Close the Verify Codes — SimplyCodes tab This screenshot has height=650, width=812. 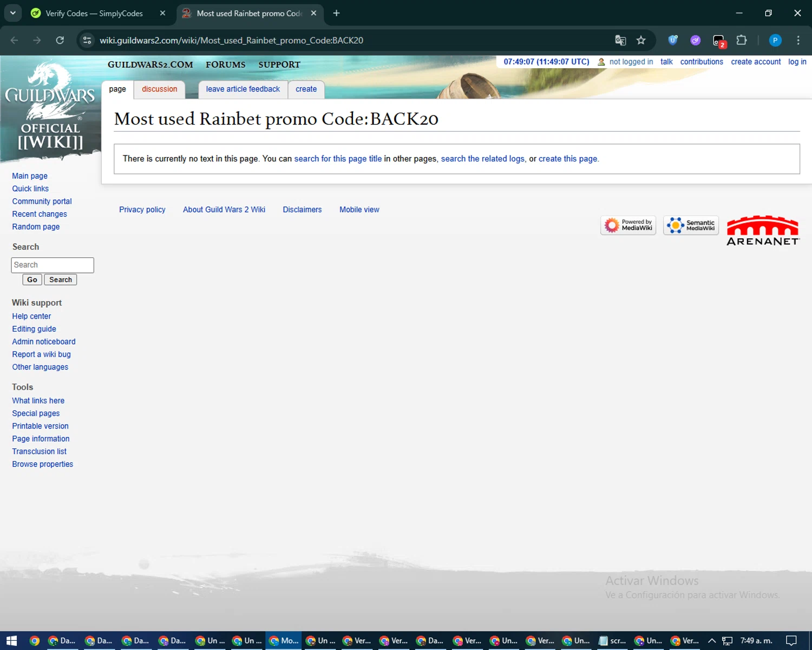tap(162, 13)
